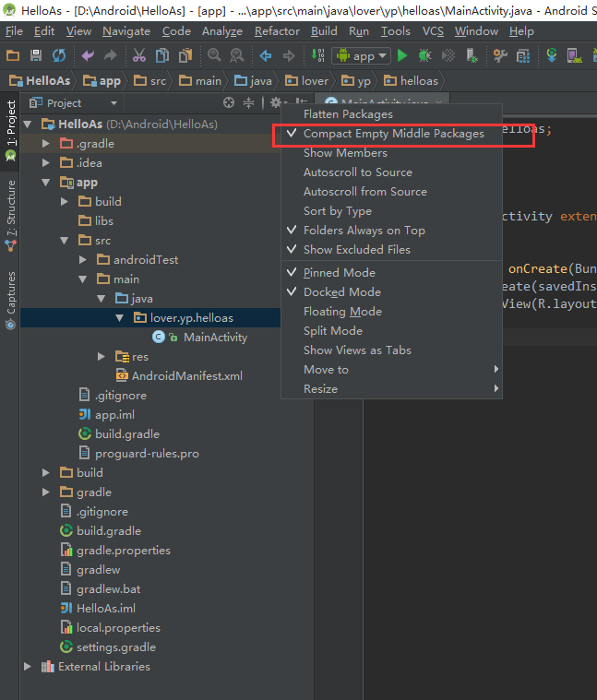Open the File menu
Image resolution: width=597 pixels, height=700 pixels.
click(14, 31)
